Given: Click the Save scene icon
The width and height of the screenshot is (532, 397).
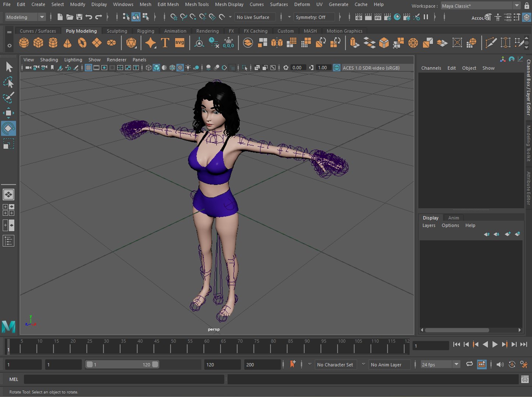Looking at the screenshot, I should click(79, 17).
